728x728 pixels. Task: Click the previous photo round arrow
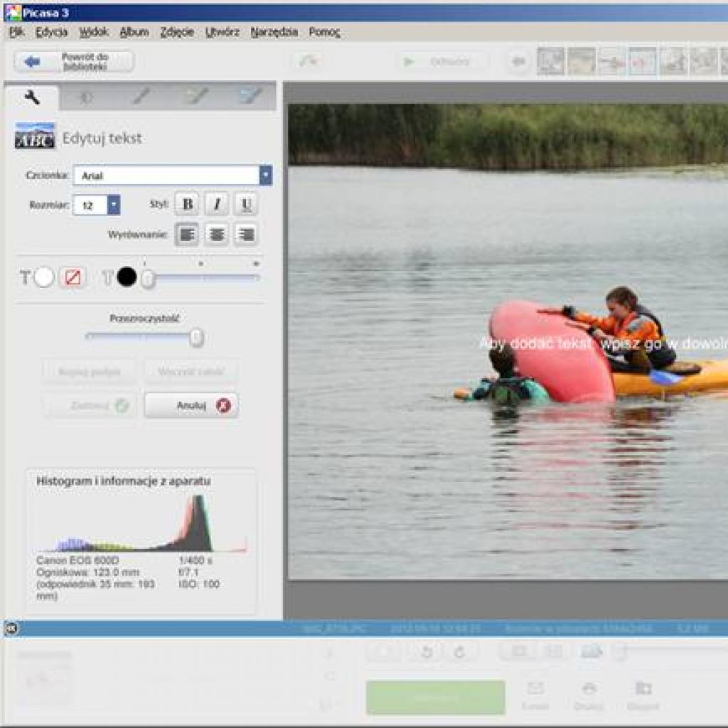(518, 61)
